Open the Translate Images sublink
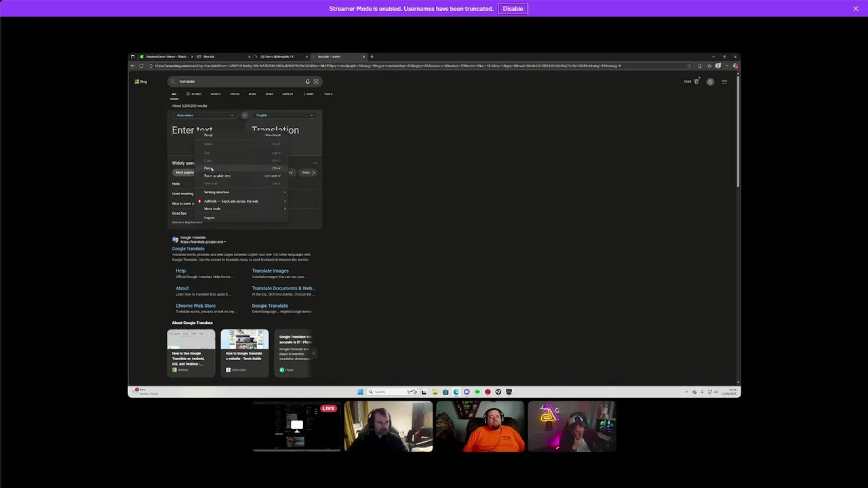Screen dimensions: 868x488 pos(270,271)
